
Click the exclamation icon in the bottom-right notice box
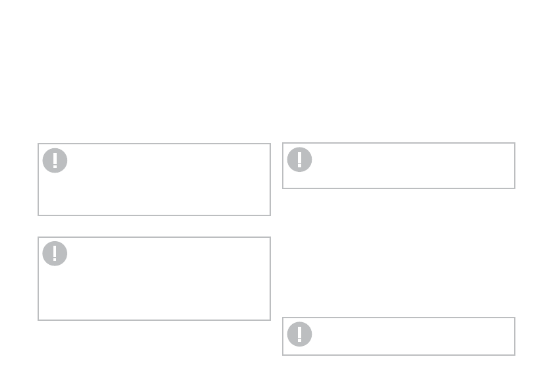coord(299,334)
